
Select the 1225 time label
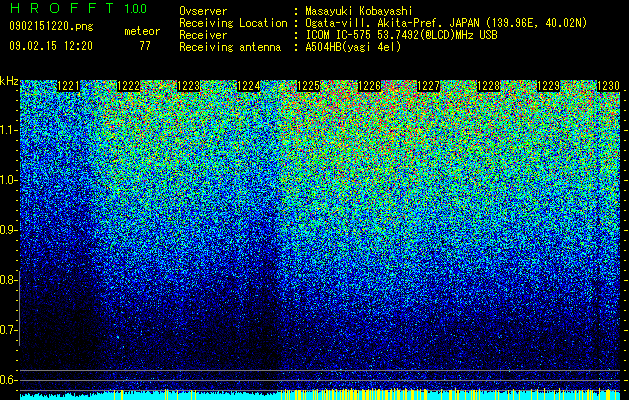[308, 86]
